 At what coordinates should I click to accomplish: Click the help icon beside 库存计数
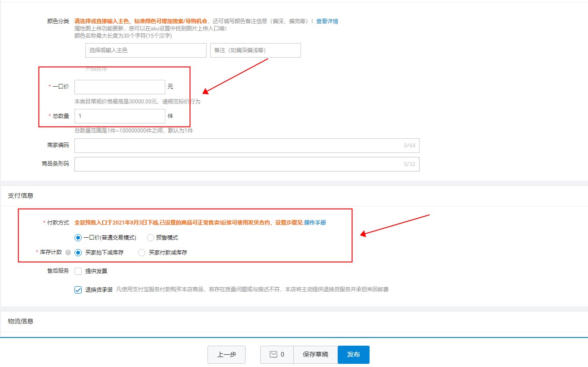click(68, 253)
